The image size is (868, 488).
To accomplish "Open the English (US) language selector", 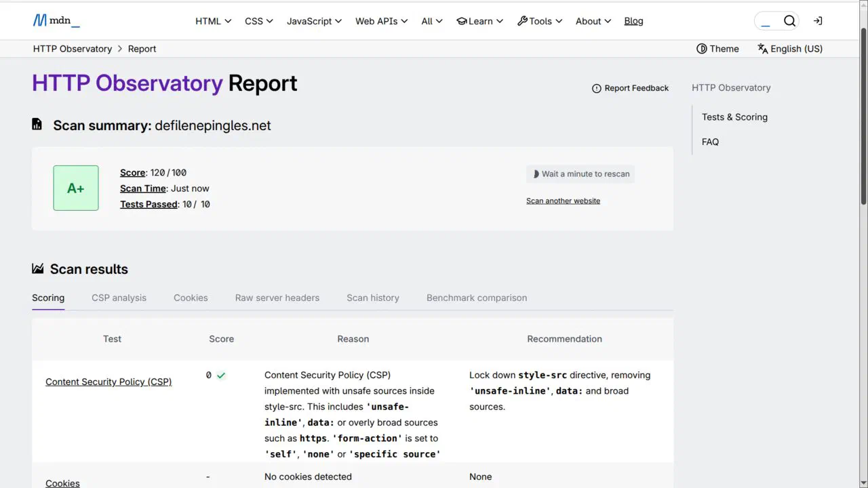I will click(790, 49).
